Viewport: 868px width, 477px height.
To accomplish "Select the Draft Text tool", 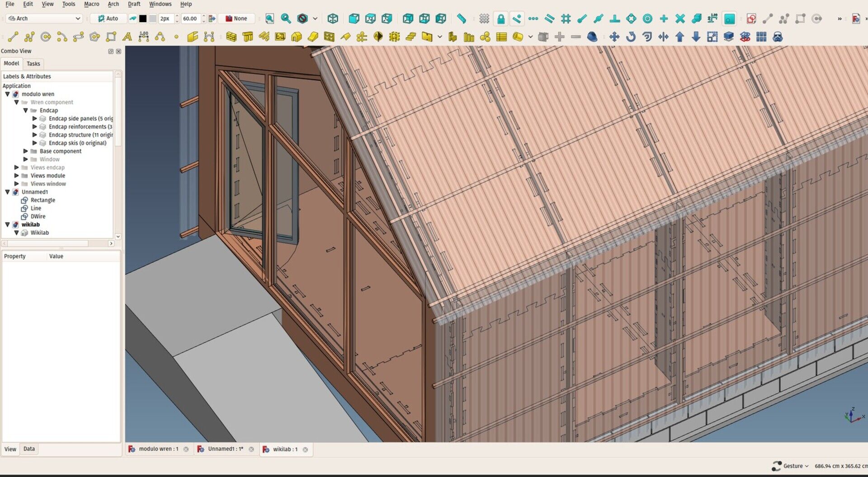I will click(x=127, y=37).
